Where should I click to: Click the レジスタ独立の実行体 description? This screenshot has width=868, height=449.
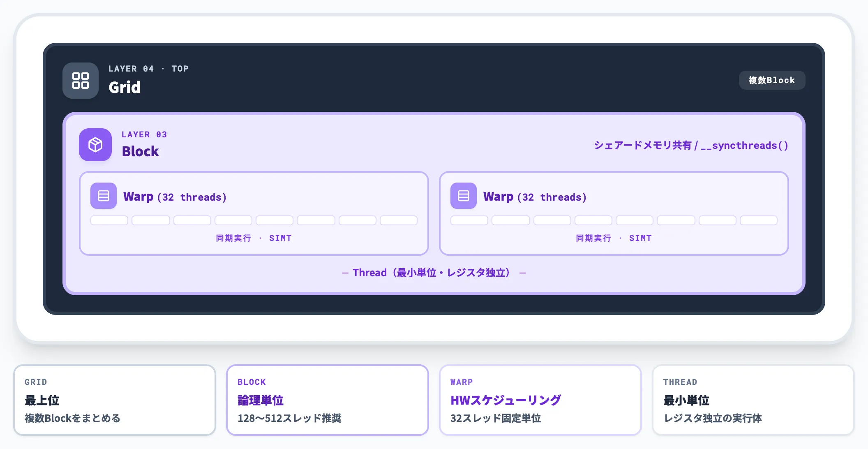coord(713,418)
